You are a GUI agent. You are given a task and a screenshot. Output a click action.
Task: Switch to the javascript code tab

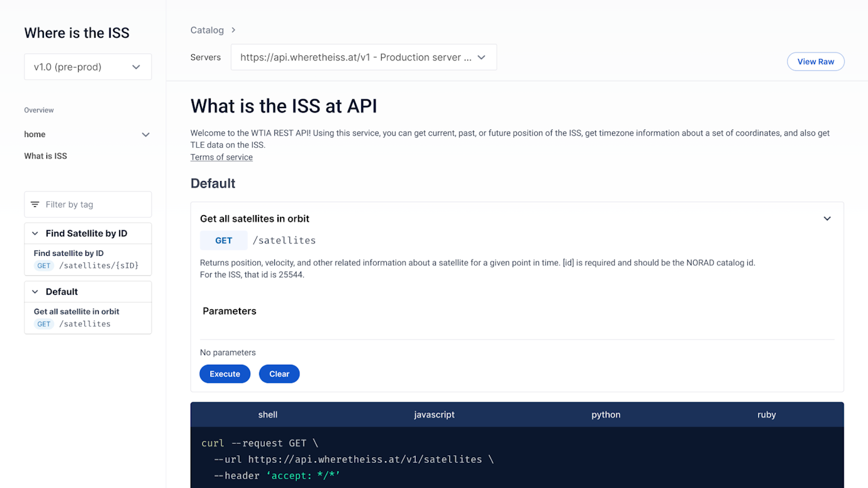pyautogui.click(x=434, y=414)
